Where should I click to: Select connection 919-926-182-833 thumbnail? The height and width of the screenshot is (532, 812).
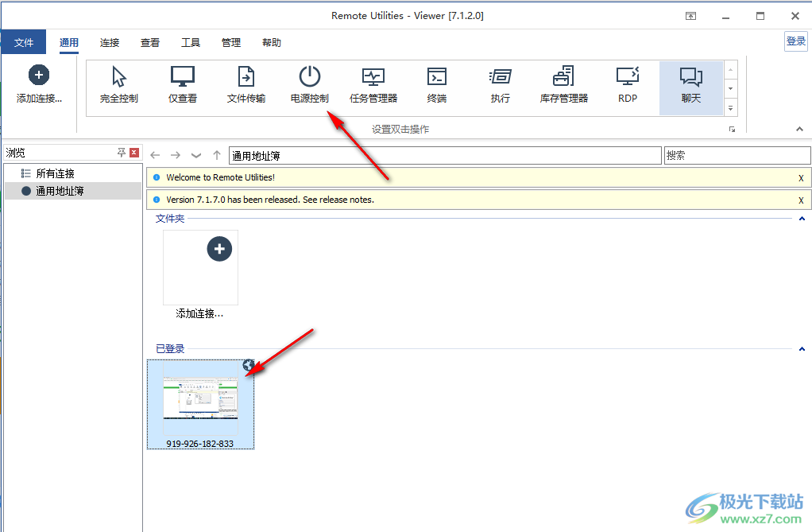tap(200, 404)
